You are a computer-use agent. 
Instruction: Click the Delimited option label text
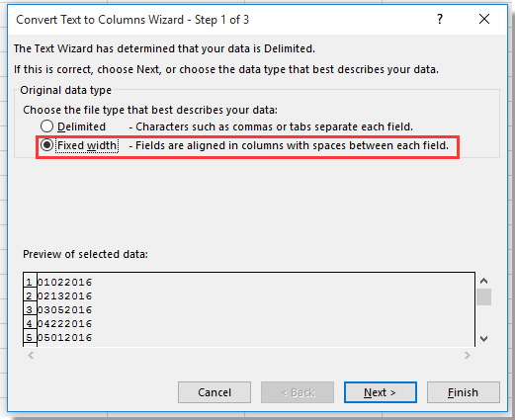81,126
